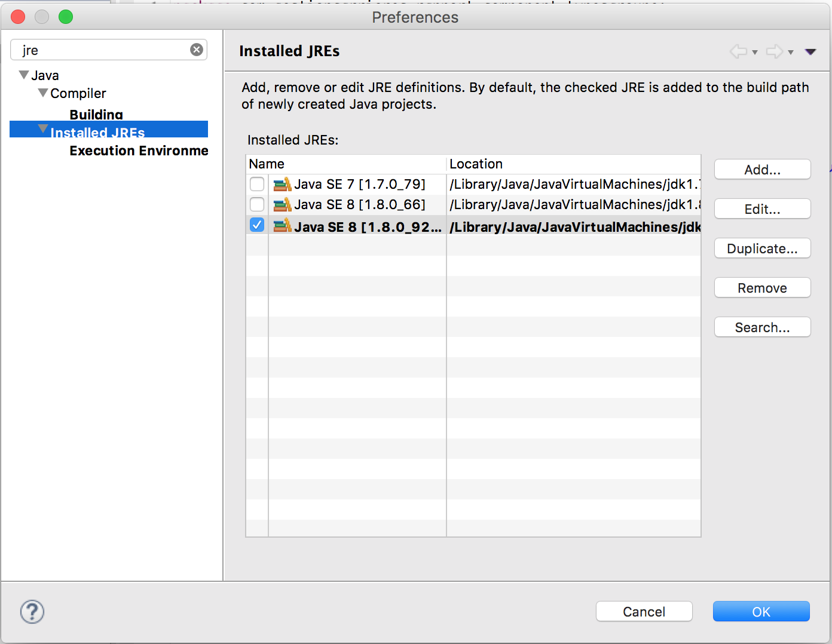
Task: Collapse the Installed JREs tree node
Action: 43,129
